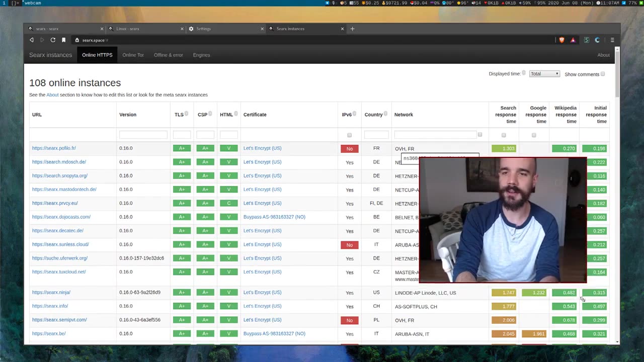This screenshot has height=362, width=644.
Task: Focus the CSP filter input
Action: [x=205, y=135]
